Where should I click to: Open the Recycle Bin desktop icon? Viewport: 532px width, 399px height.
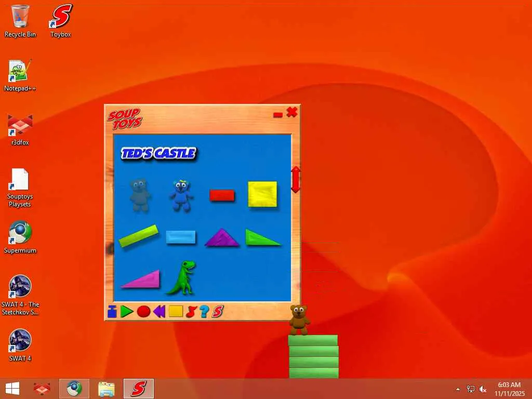20,21
